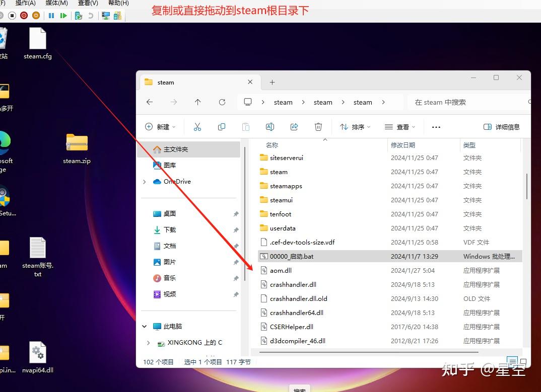The height and width of the screenshot is (392, 541).
Task: Expand XINGKONG 上的 C drive
Action: (149, 343)
